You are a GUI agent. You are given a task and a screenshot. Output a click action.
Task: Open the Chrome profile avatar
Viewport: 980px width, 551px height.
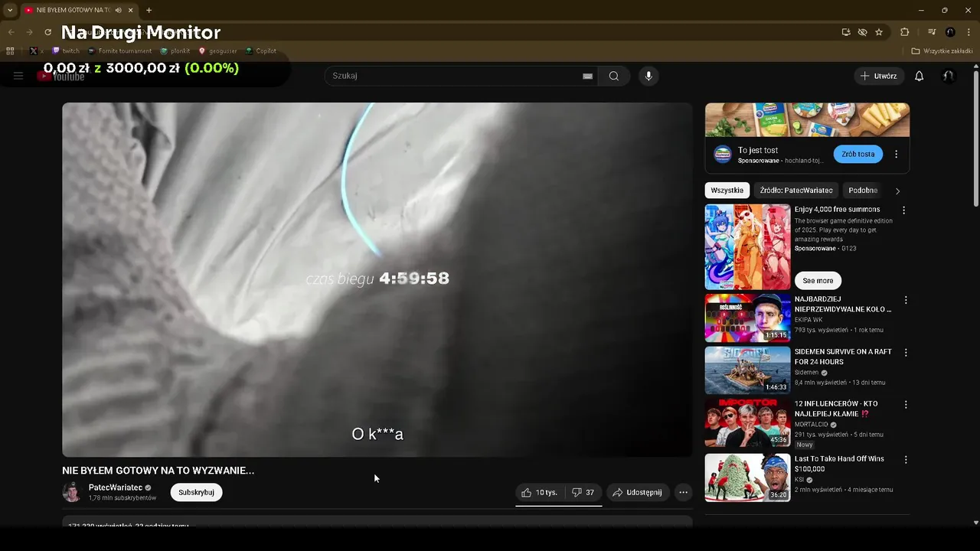[950, 32]
